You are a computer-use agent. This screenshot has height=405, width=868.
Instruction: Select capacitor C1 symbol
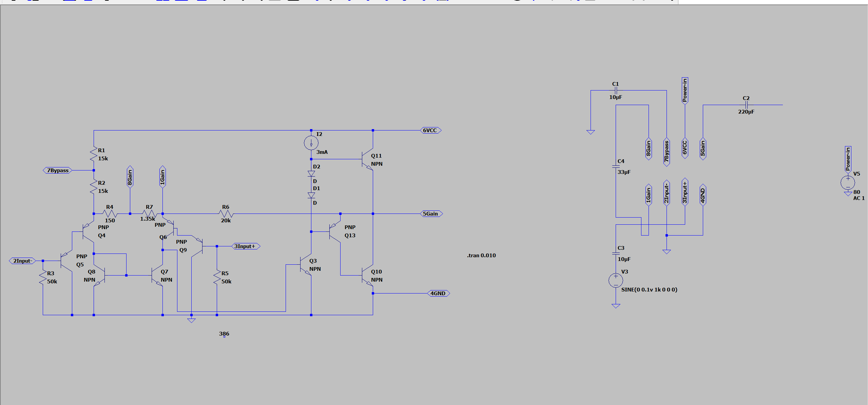tap(616, 90)
